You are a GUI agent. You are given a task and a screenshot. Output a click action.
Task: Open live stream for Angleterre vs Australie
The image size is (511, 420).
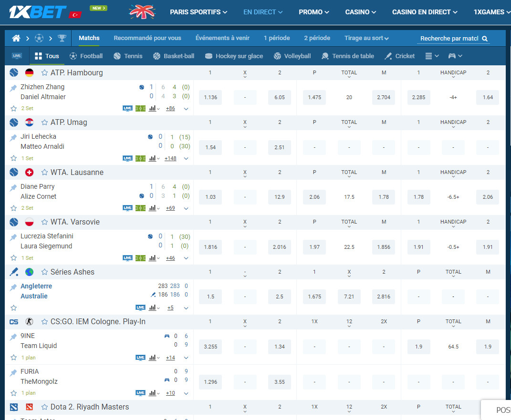140,307
